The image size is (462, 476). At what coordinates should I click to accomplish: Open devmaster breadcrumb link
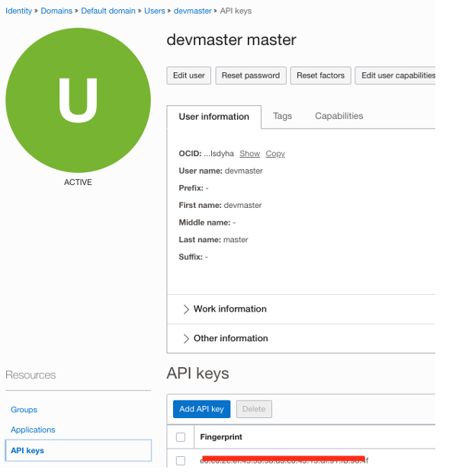[192, 11]
